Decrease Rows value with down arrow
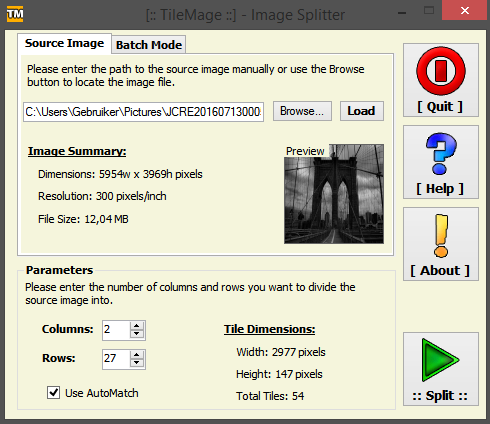This screenshot has height=424, width=490. [137, 363]
